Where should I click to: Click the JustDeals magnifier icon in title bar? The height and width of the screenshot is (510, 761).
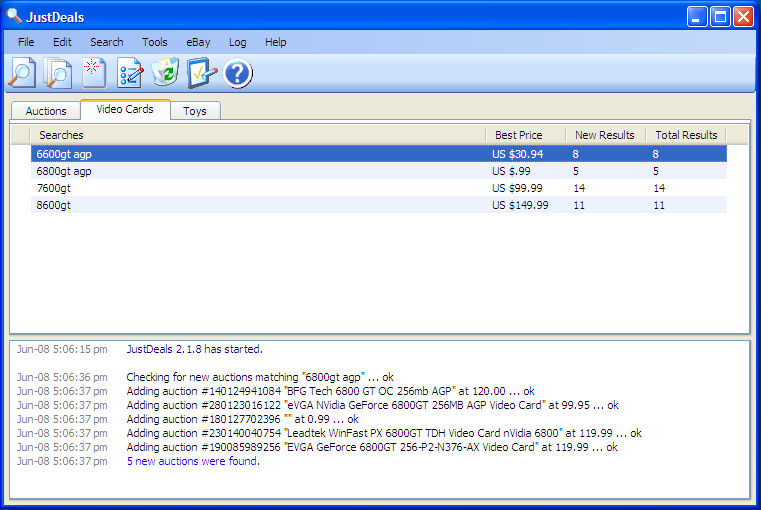(x=14, y=16)
